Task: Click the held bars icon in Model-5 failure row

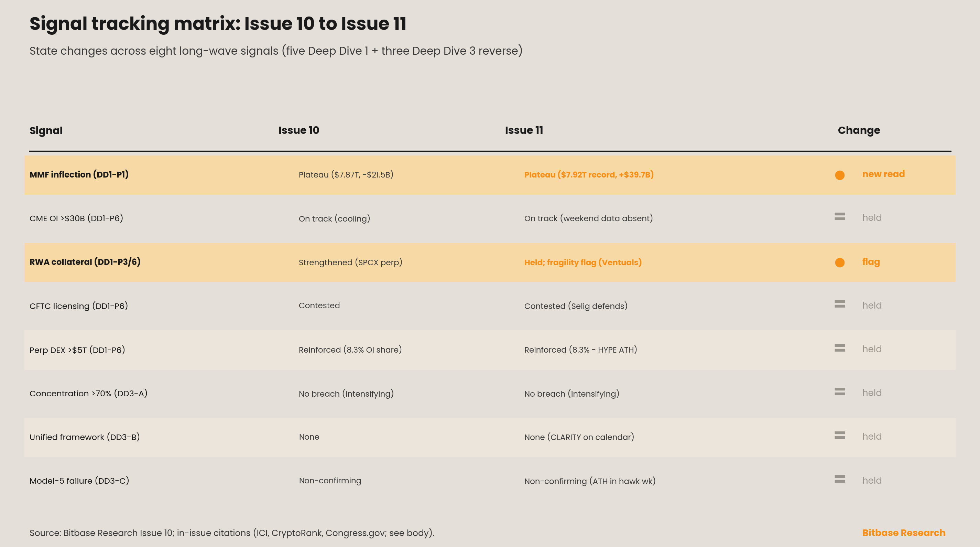Action: pyautogui.click(x=840, y=479)
